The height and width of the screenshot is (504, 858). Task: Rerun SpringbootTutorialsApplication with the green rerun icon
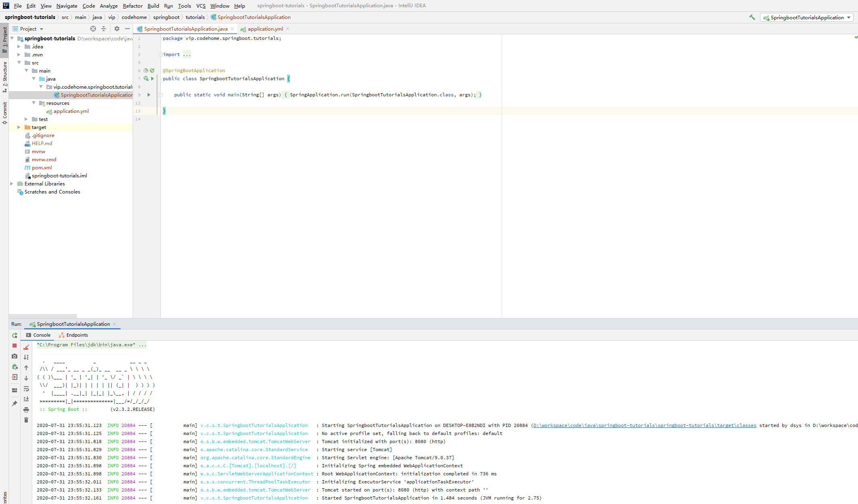pos(15,335)
